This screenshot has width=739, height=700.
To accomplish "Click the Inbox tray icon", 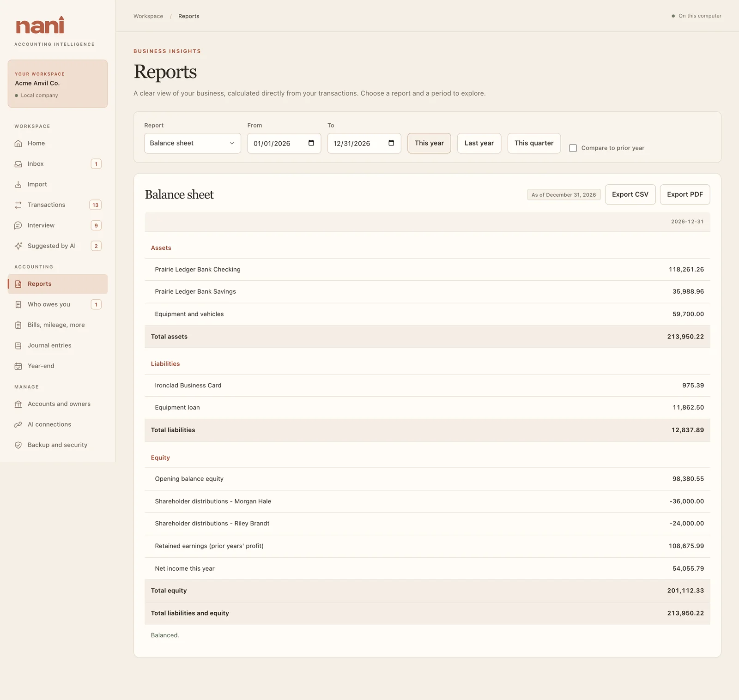I will pyautogui.click(x=18, y=164).
